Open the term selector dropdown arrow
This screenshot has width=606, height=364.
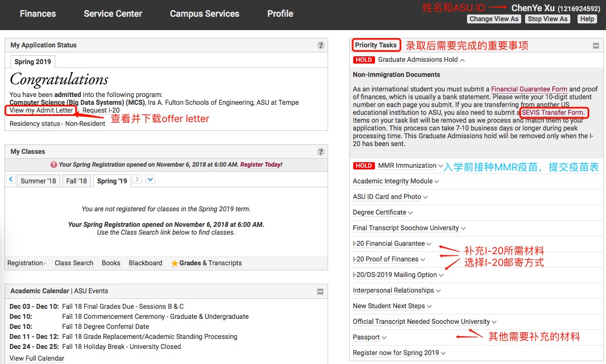coord(150,179)
